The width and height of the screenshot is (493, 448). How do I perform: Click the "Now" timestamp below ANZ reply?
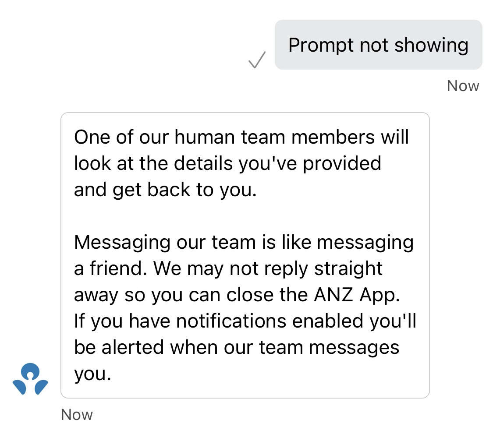click(77, 414)
